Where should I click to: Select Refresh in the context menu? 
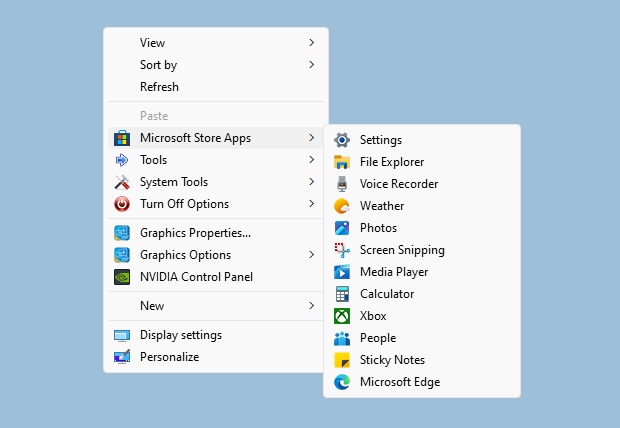[159, 87]
